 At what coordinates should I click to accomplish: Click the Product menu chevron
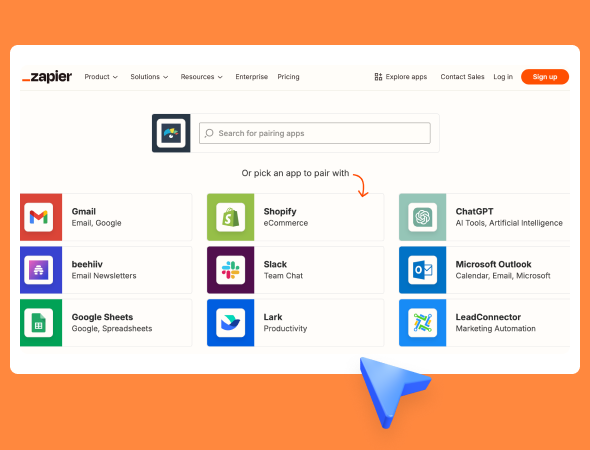pyautogui.click(x=115, y=77)
